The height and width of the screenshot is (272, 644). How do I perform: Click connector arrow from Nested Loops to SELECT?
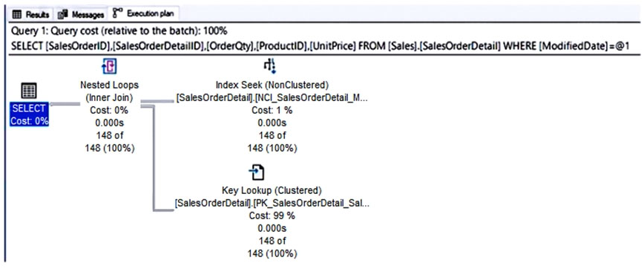click(64, 104)
